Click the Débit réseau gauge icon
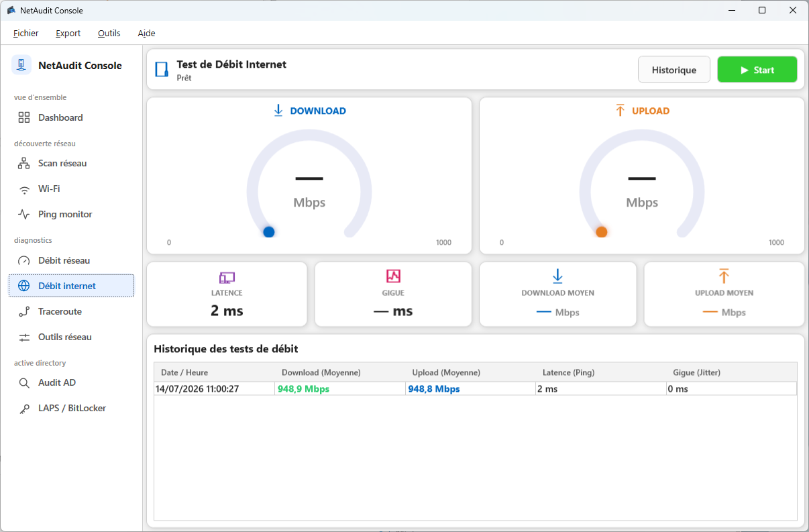Image resolution: width=809 pixels, height=532 pixels. click(24, 260)
